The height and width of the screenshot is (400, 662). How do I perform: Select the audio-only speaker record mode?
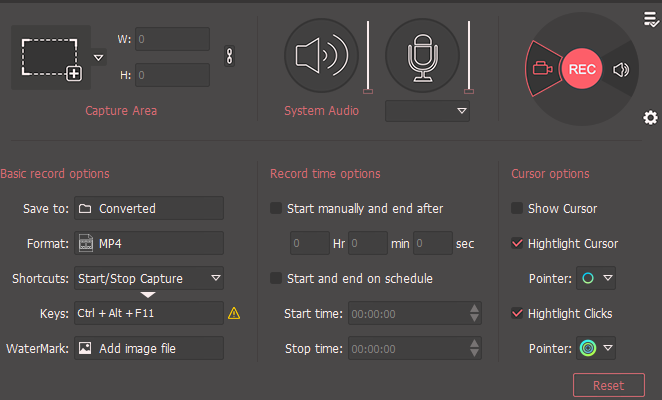pos(621,69)
